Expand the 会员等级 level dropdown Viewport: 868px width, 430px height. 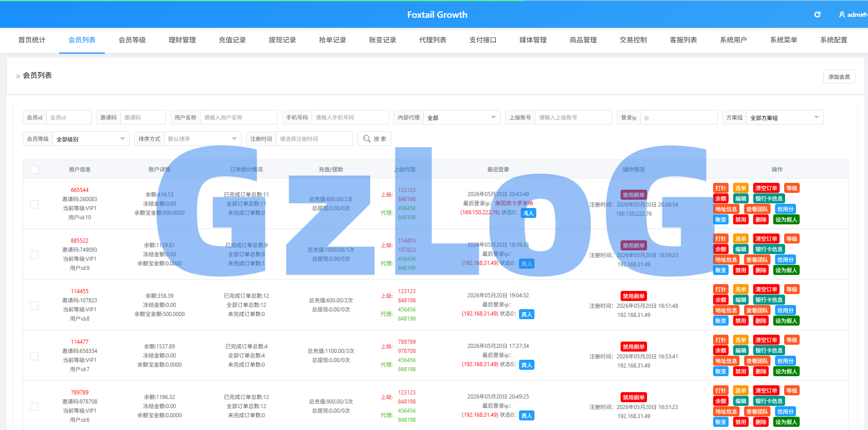click(91, 139)
